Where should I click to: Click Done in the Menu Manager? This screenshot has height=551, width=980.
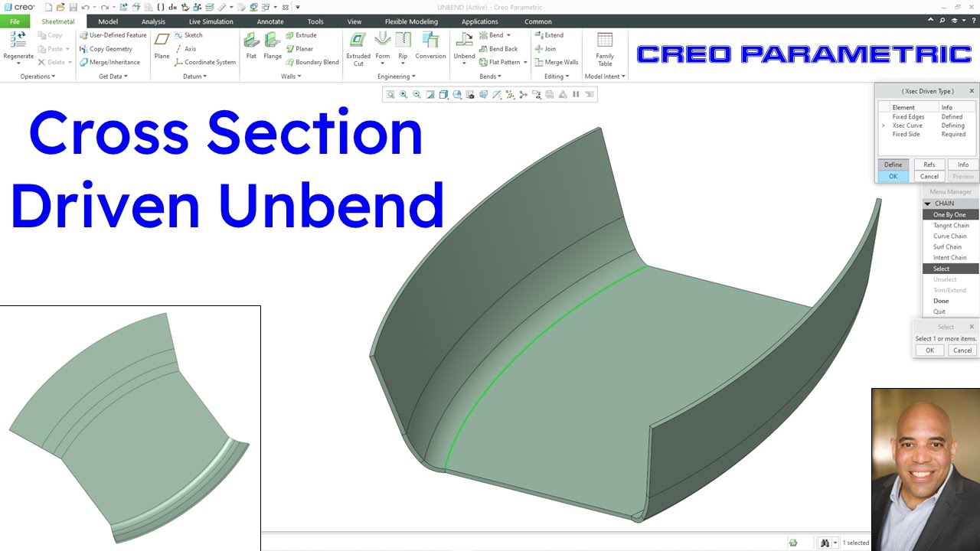click(941, 301)
